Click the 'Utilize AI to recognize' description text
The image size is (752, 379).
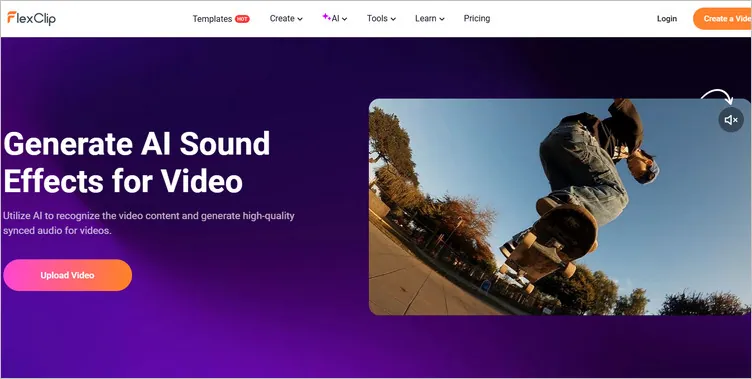[x=149, y=223]
